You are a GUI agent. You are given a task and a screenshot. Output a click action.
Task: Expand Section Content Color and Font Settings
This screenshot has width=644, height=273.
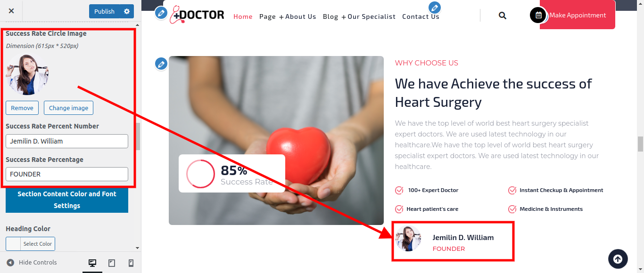click(67, 200)
